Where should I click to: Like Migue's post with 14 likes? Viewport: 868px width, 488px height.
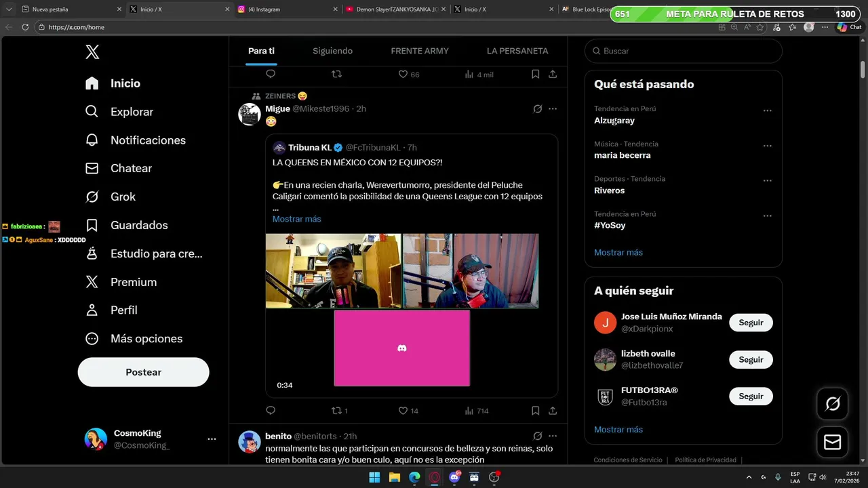tap(408, 411)
